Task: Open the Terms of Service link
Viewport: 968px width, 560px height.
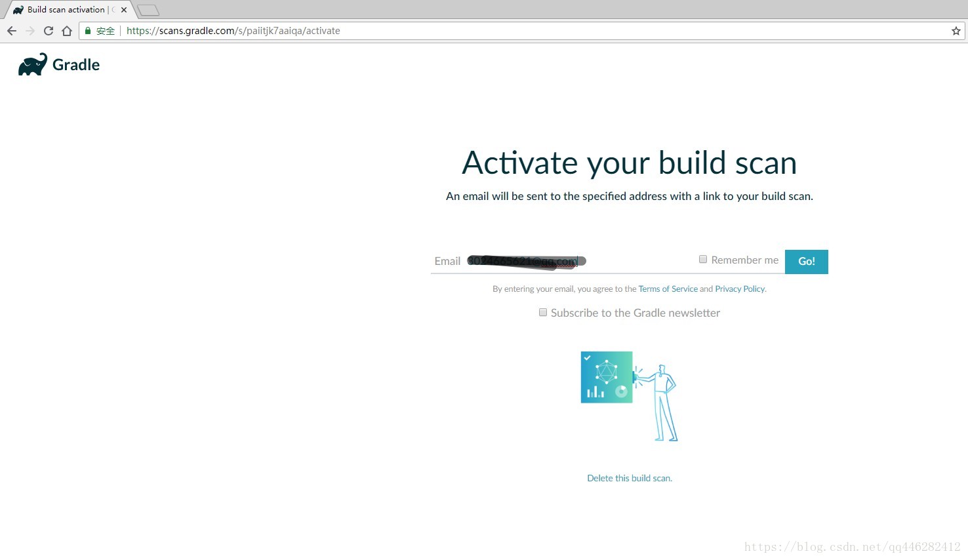Action: tap(668, 289)
